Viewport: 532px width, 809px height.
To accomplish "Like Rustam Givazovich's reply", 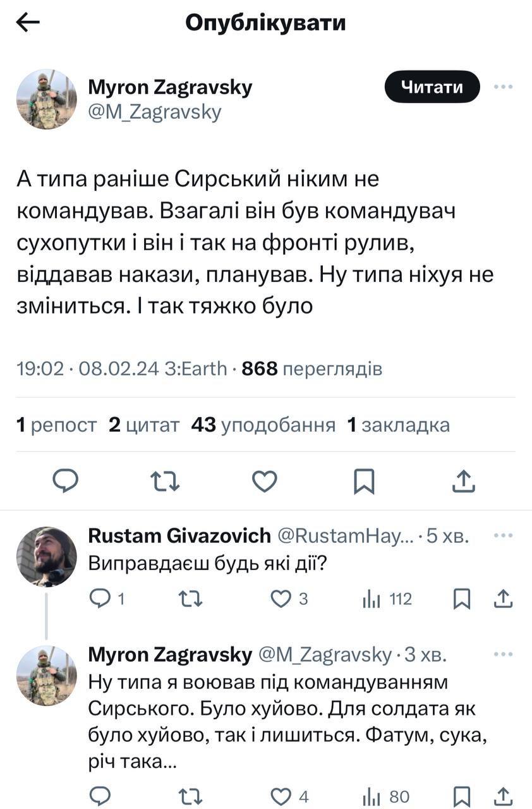I will click(x=281, y=599).
